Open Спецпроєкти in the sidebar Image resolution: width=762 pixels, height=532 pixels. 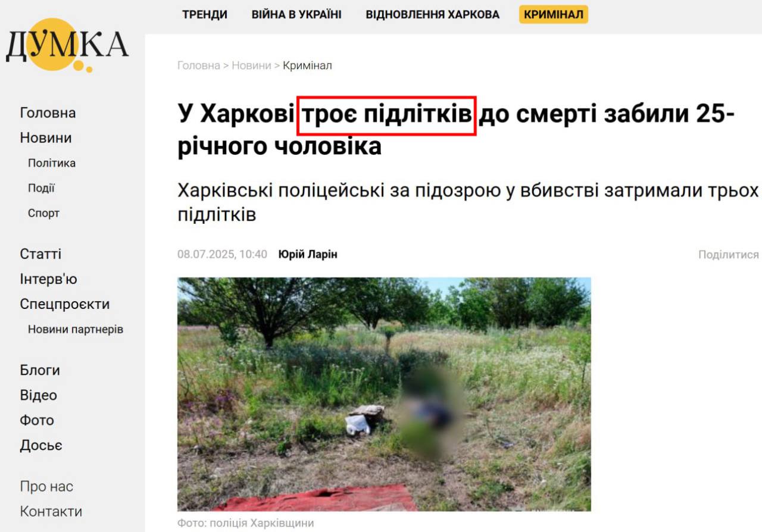(65, 304)
